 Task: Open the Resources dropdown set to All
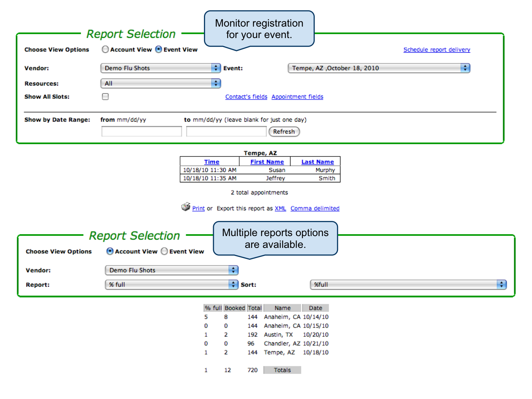coord(161,83)
